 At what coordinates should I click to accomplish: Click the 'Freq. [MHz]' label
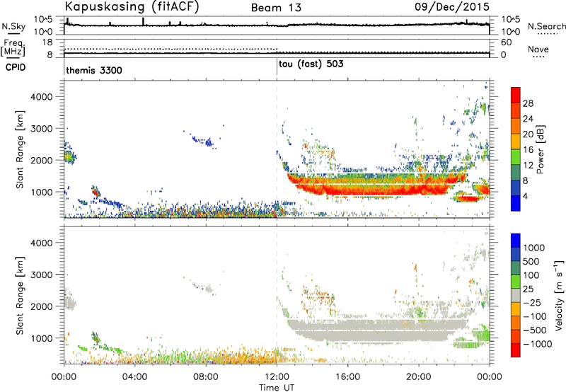[x=13, y=47]
